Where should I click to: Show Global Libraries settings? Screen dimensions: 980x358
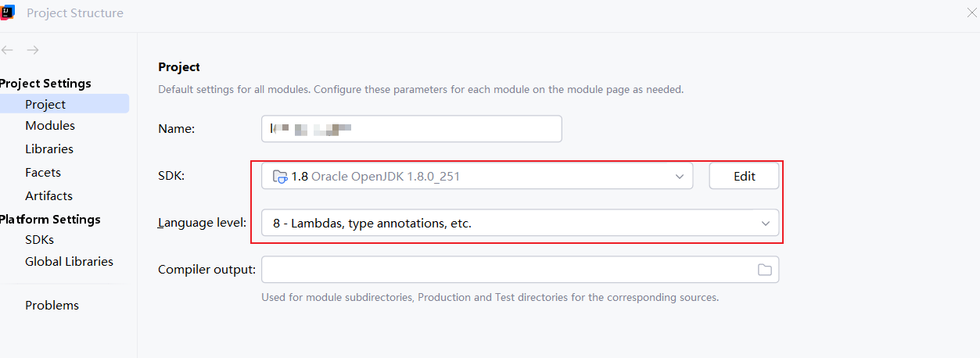(x=69, y=262)
